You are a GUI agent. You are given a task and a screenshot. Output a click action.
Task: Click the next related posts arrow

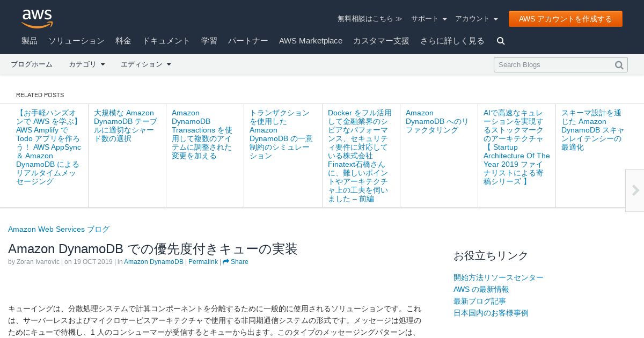635,190
